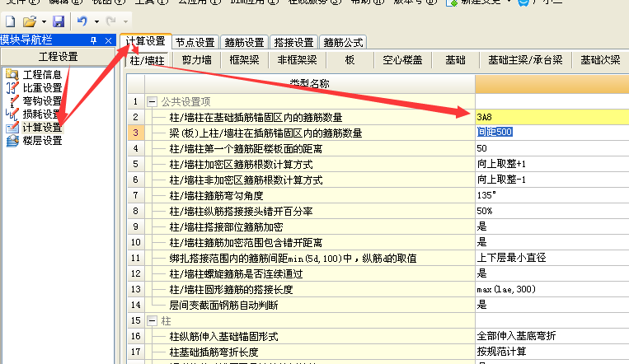This screenshot has width=629, height=364.
Task: Select the 非框架梁 sub-tab
Action: 298,60
